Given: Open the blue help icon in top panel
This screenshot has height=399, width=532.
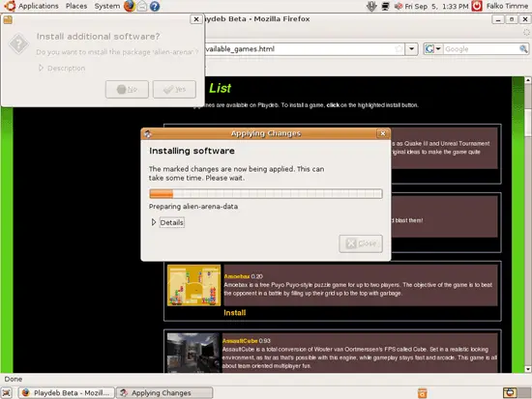Looking at the screenshot, I should coord(155,6).
